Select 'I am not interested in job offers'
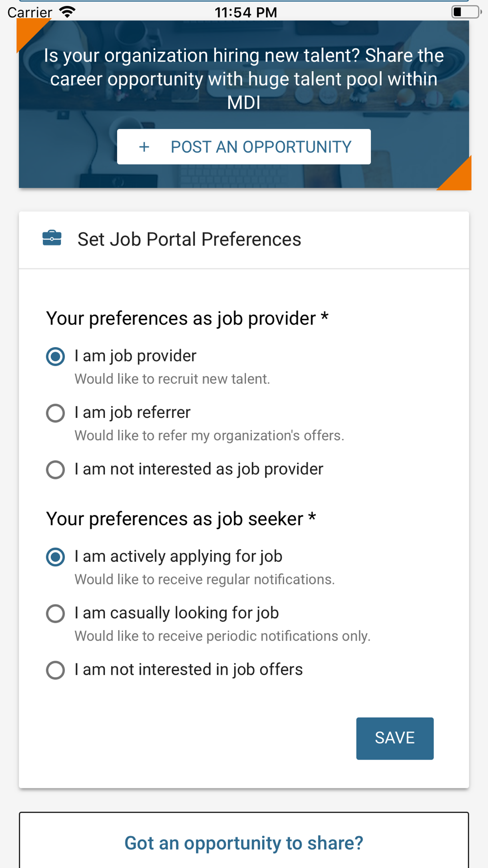The width and height of the screenshot is (488, 868). tap(56, 670)
